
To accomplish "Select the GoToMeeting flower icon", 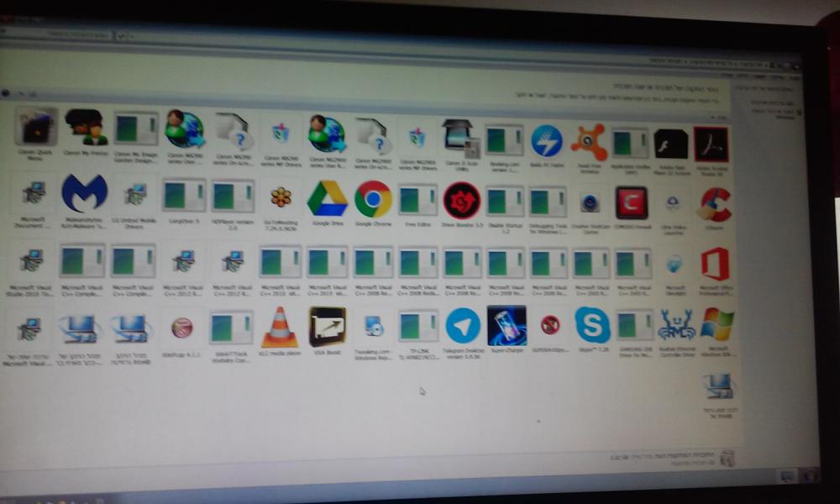I will [281, 197].
